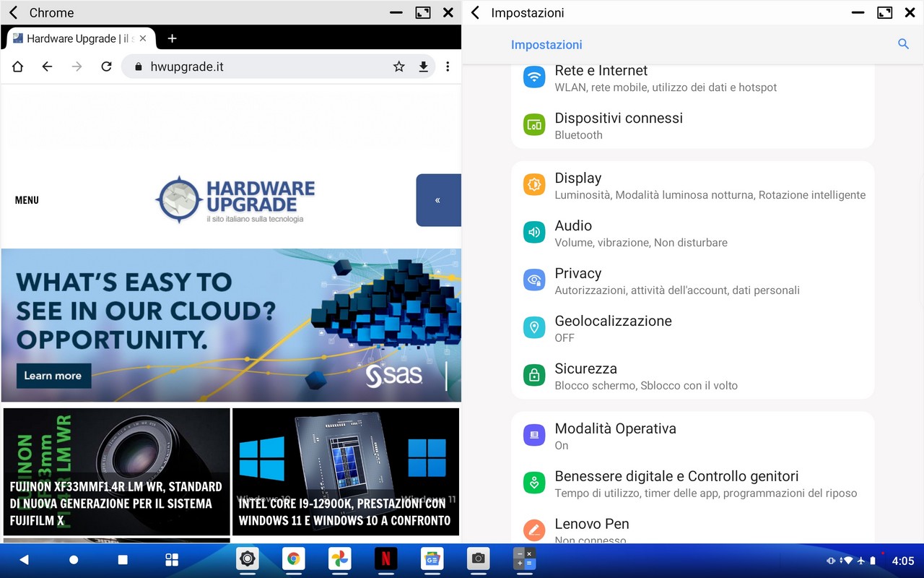The width and height of the screenshot is (924, 578).
Task: Click the orange Display brightness icon
Action: click(534, 184)
